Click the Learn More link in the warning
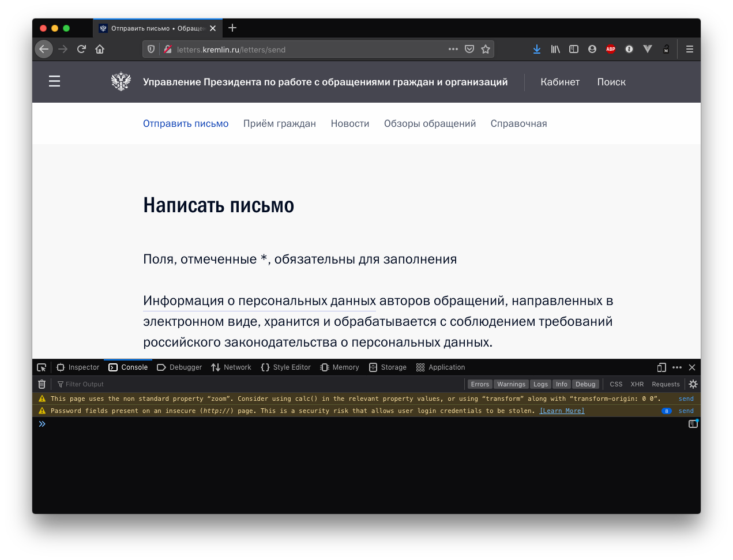The width and height of the screenshot is (733, 560). pos(562,411)
